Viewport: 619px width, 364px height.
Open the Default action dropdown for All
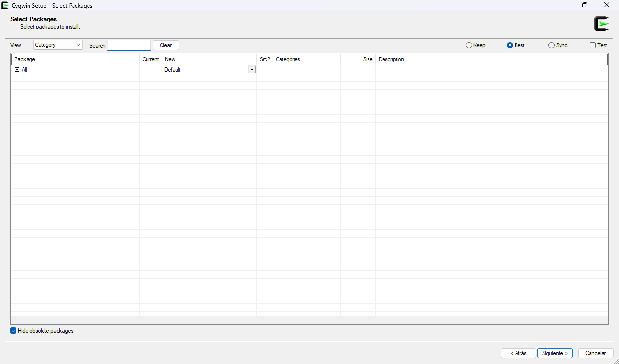(x=251, y=70)
